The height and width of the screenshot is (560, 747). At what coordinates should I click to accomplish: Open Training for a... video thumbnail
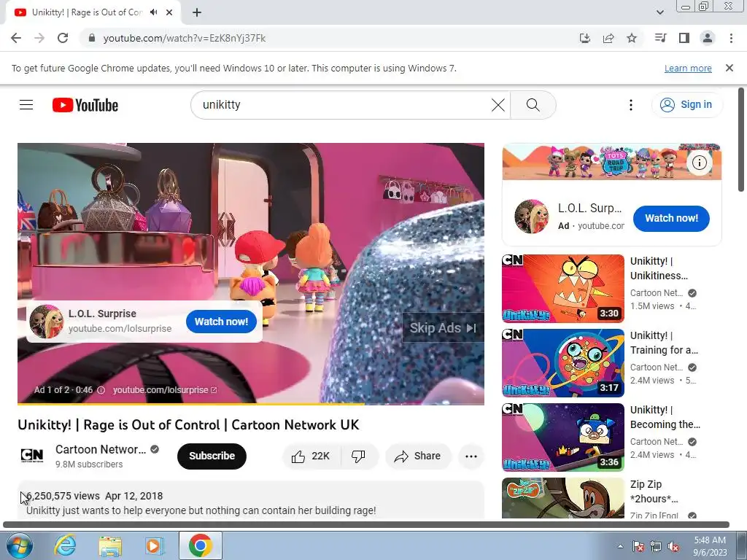(x=563, y=363)
